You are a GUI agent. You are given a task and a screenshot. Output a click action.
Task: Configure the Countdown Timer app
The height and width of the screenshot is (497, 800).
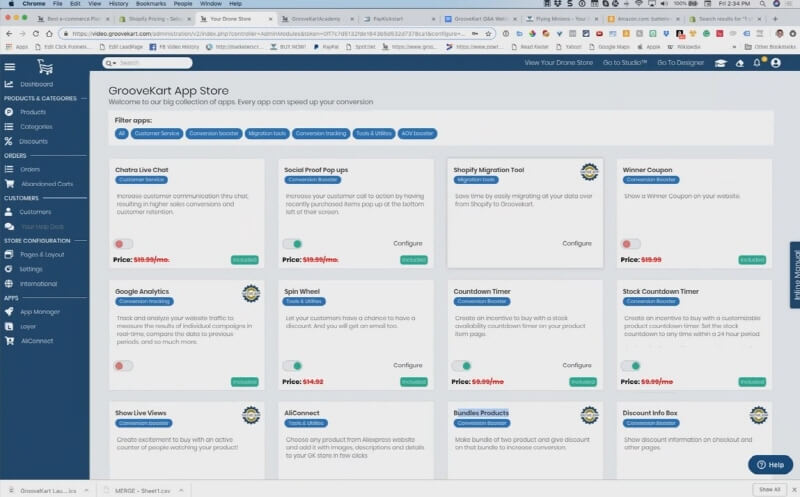577,365
